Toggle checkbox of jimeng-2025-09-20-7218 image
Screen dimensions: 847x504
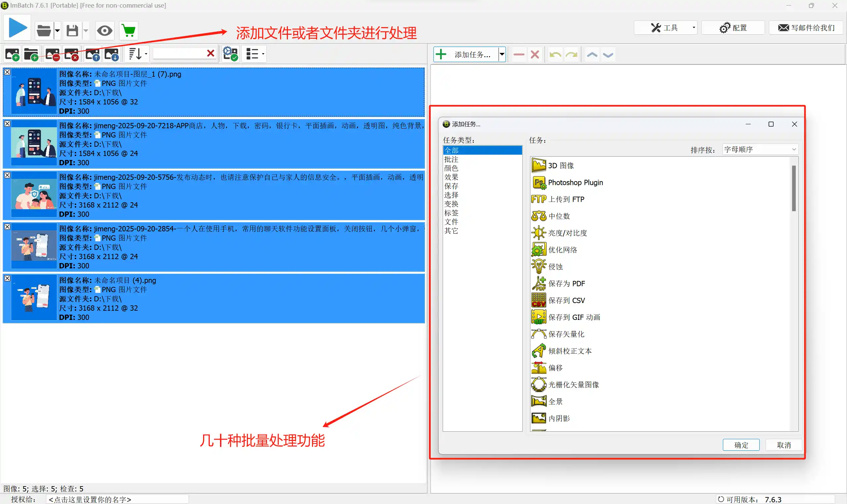point(7,124)
